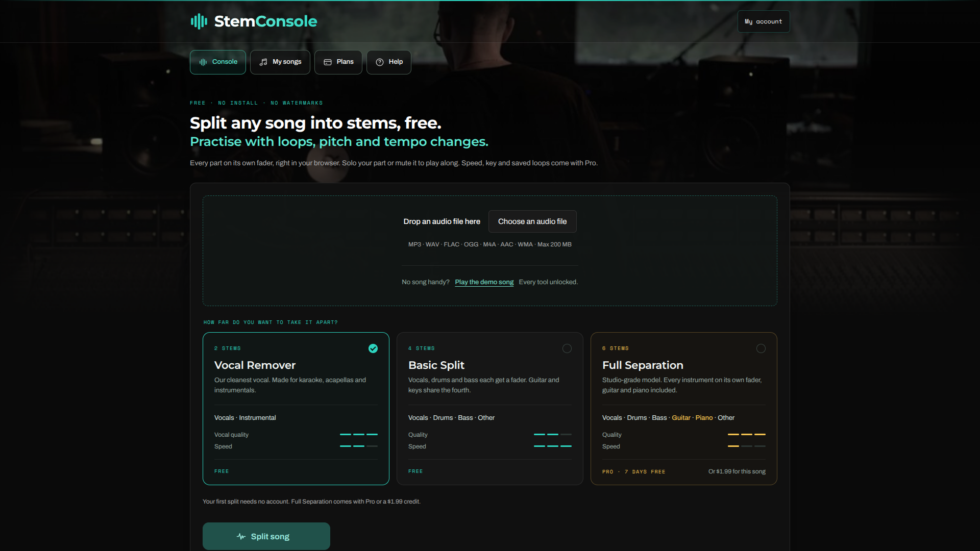
Task: Click 'Every tool unlocked.' text
Action: coord(548,282)
